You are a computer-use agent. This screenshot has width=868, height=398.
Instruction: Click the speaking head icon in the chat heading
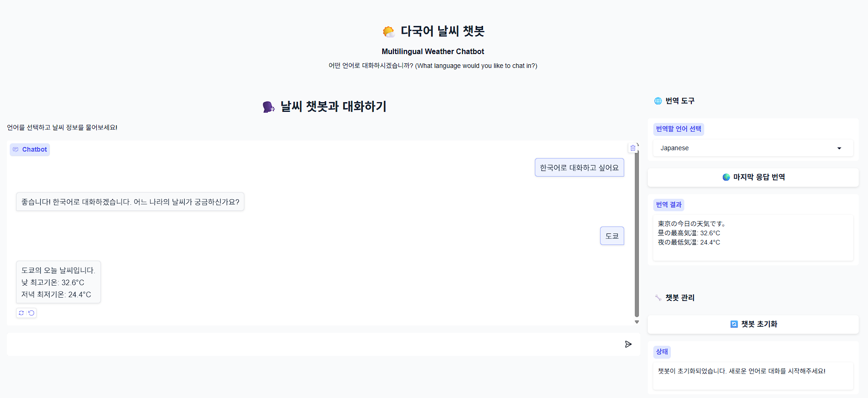click(268, 107)
